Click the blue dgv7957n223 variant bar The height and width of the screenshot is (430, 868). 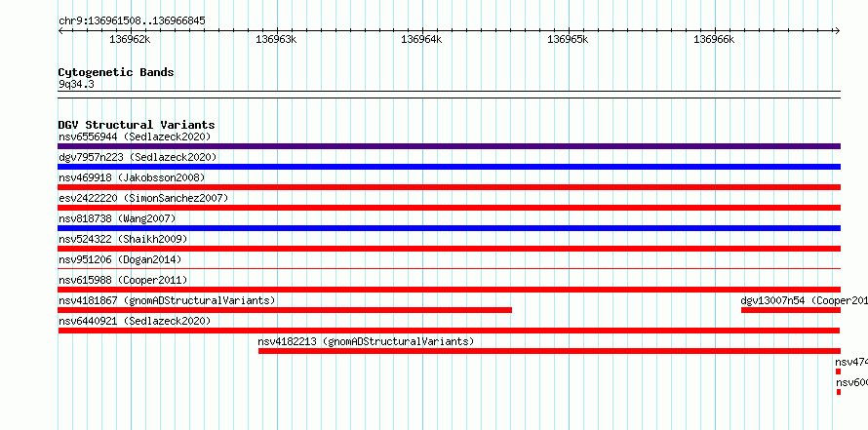449,167
